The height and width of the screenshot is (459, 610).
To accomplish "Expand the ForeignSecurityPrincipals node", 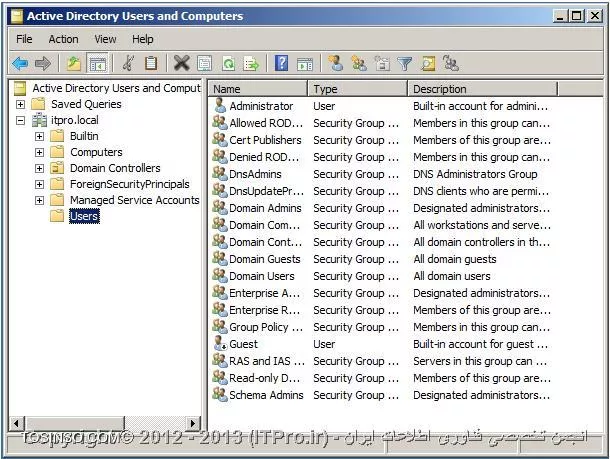I will tap(39, 184).
